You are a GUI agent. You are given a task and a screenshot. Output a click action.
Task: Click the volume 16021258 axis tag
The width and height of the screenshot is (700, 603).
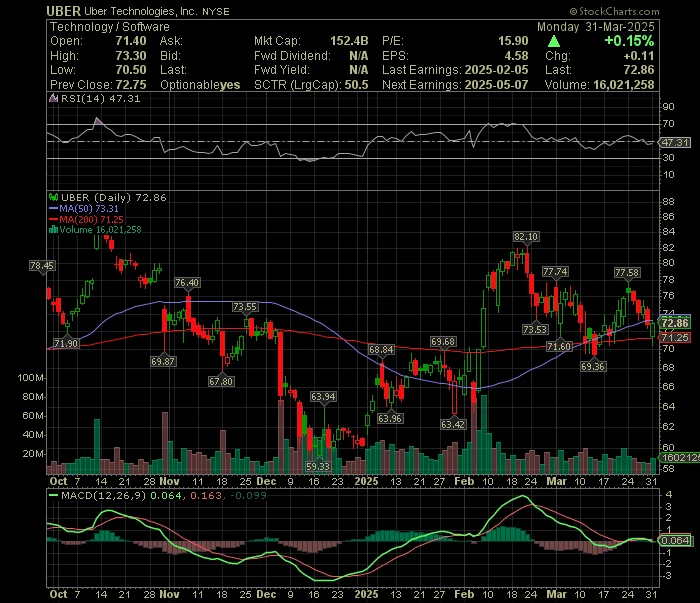[680, 457]
